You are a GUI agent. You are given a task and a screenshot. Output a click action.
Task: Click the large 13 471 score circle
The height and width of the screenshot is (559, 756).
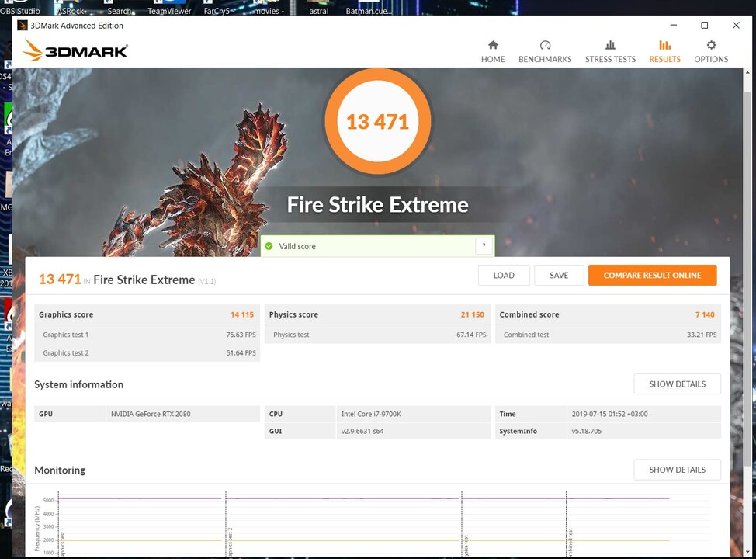pos(377,122)
